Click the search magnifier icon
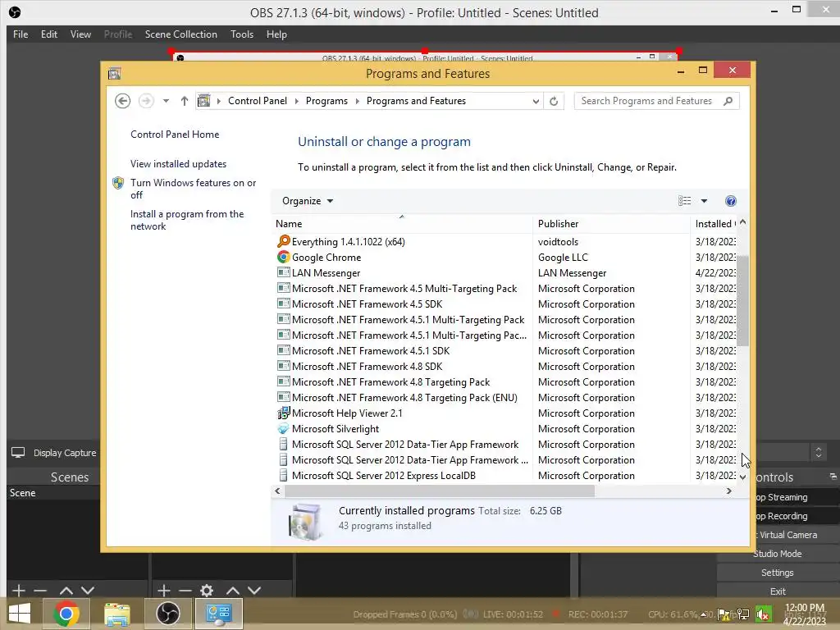 [728, 101]
